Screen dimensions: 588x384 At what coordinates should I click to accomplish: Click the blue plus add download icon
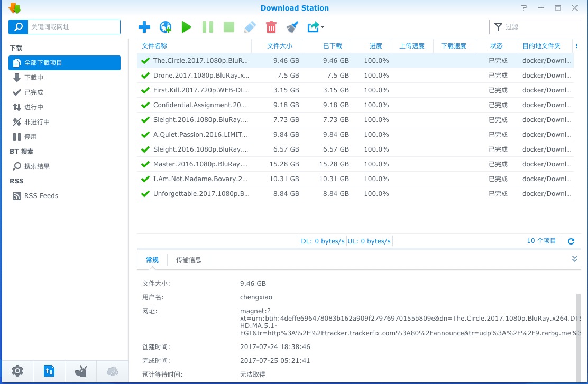coord(144,27)
